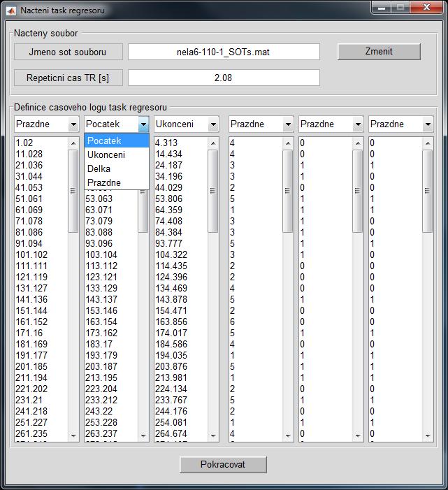Screen dimensions: 448x490
Task: Select Delka in the dropdown list
Action: point(117,168)
